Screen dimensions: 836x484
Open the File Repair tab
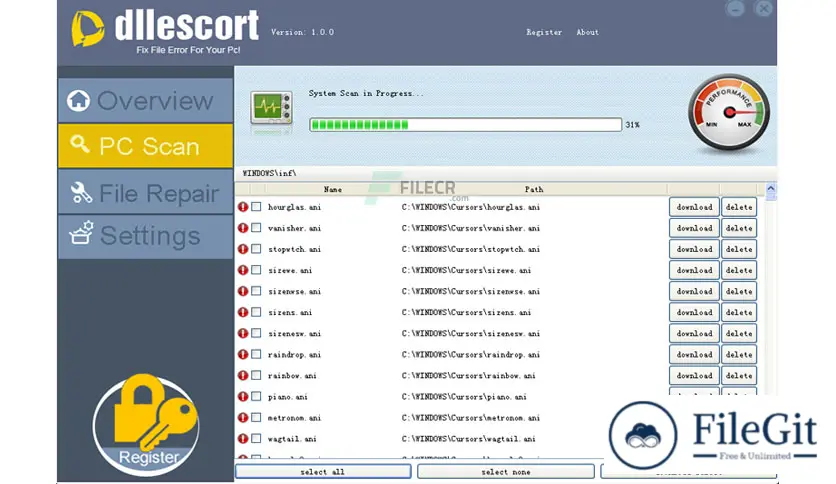click(x=146, y=192)
